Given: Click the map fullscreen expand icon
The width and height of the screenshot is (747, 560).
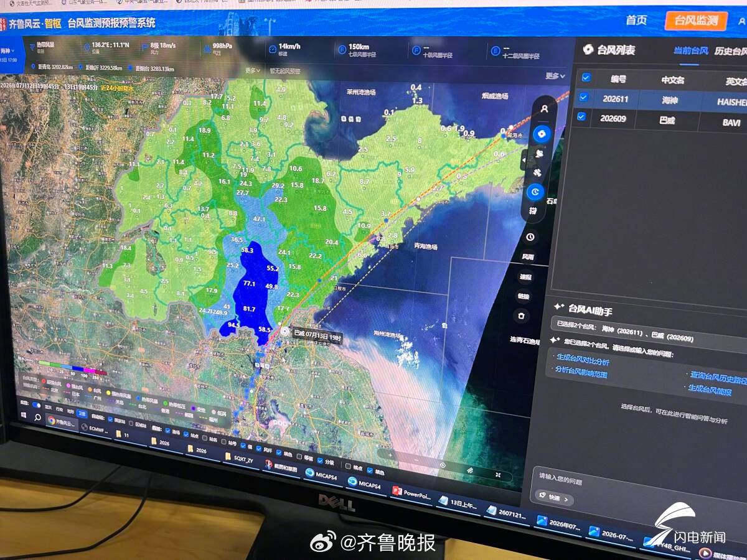Looking at the screenshot, I should pos(498,475).
